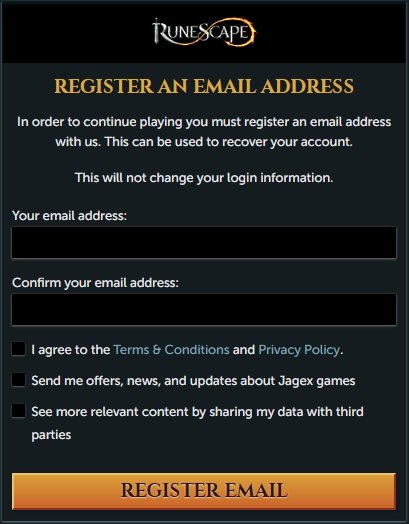The height and width of the screenshot is (524, 409).
Task: Click the 'This will not change your login' text
Action: pos(204,178)
